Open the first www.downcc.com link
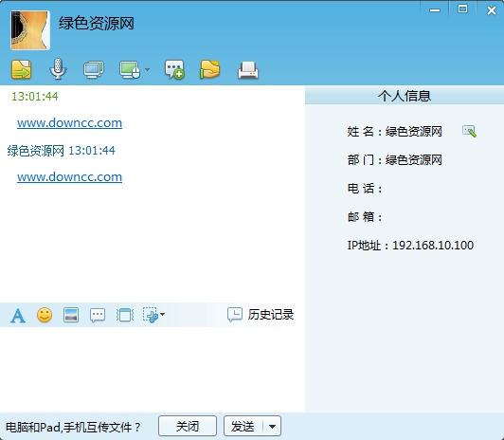Image resolution: width=504 pixels, height=440 pixels. 69,123
